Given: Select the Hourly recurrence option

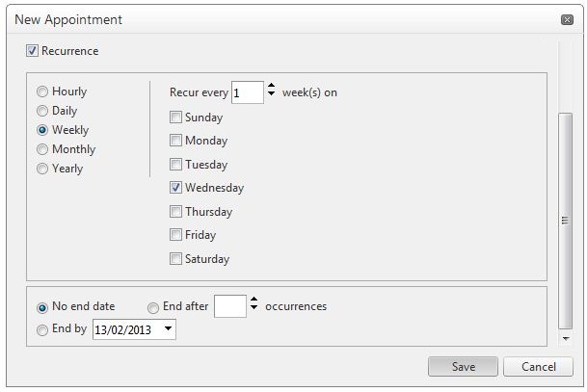Looking at the screenshot, I should pyautogui.click(x=42, y=92).
